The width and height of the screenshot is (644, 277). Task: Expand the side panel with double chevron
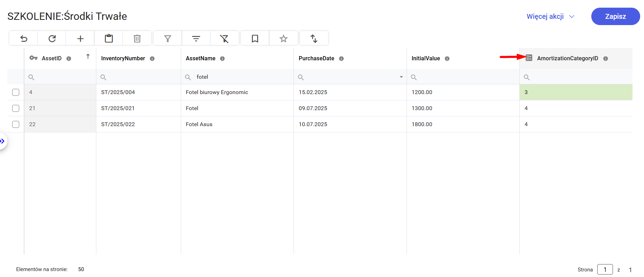2,141
